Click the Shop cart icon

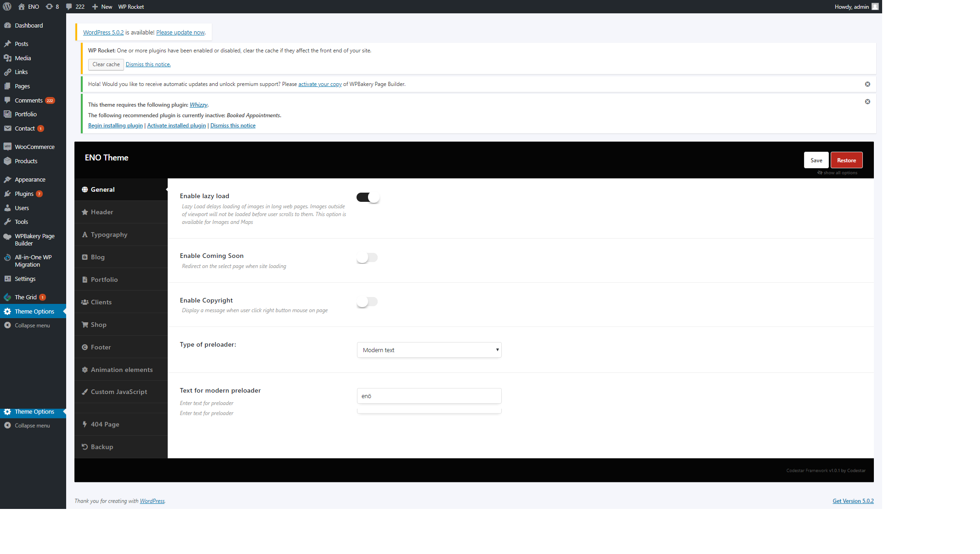[x=85, y=325]
